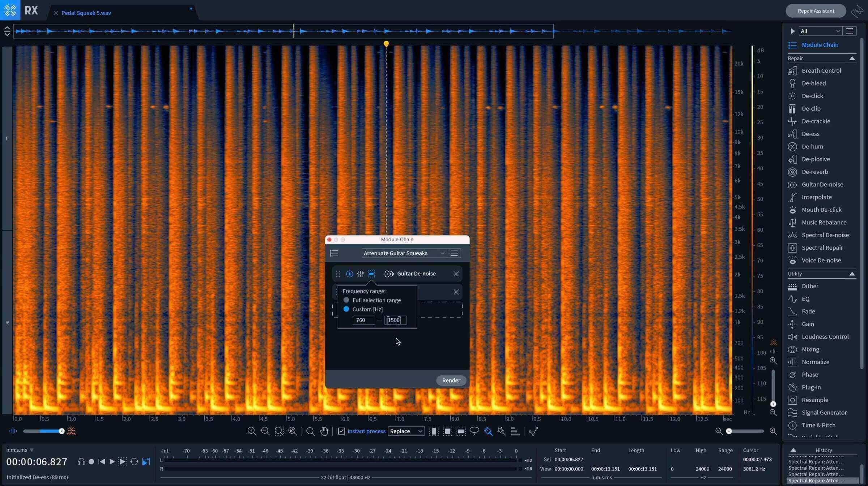Start playback with the Play button
The image size is (868, 486).
pyautogui.click(x=112, y=461)
